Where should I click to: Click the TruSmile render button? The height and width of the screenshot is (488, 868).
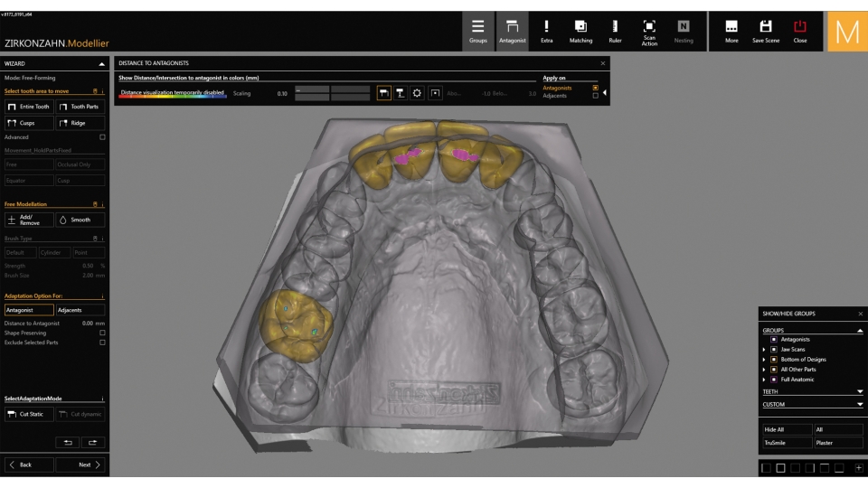[787, 443]
